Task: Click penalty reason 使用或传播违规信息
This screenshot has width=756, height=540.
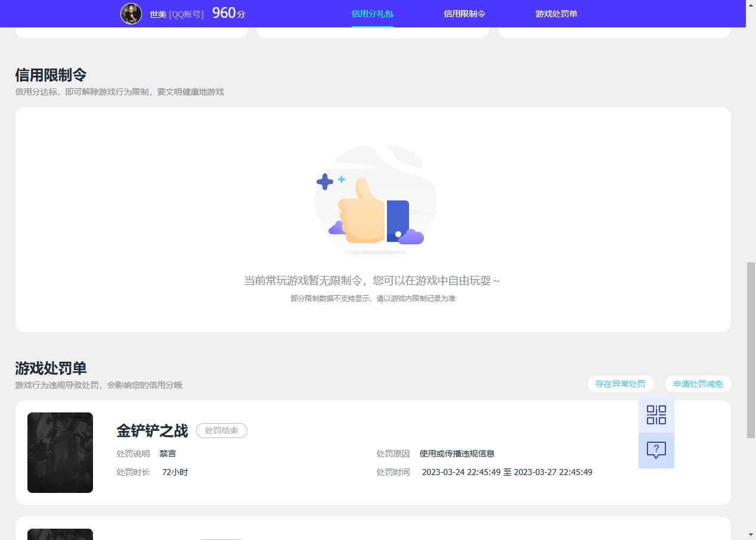Action: [x=457, y=454]
